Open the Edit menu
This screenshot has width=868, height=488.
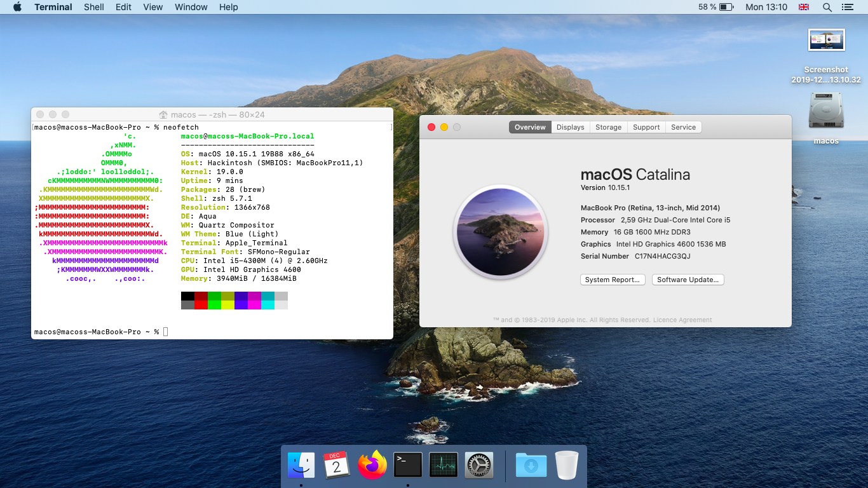coord(123,7)
